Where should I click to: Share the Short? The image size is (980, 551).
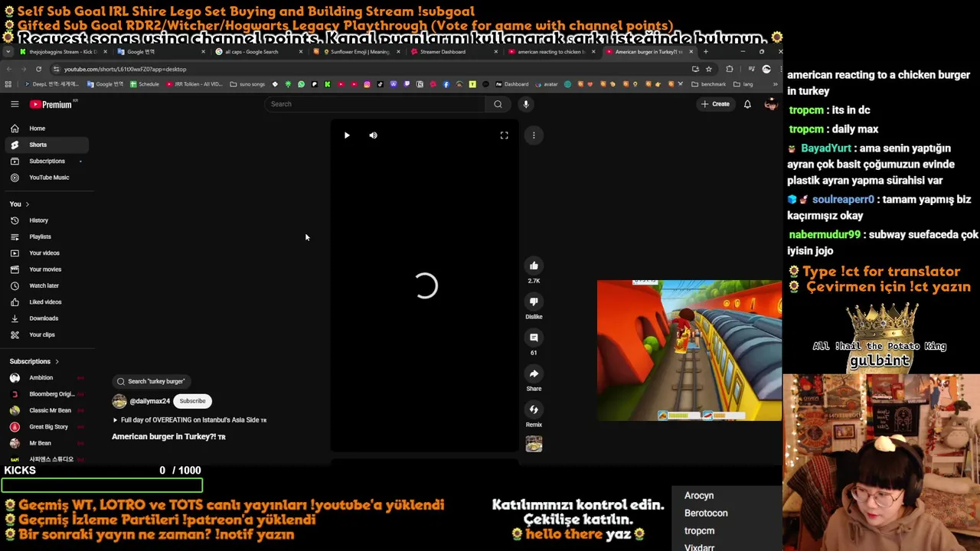coord(534,373)
